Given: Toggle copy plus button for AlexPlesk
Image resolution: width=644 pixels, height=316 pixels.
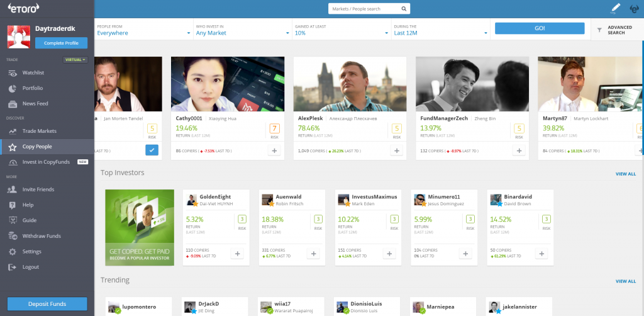Looking at the screenshot, I should pos(396,151).
